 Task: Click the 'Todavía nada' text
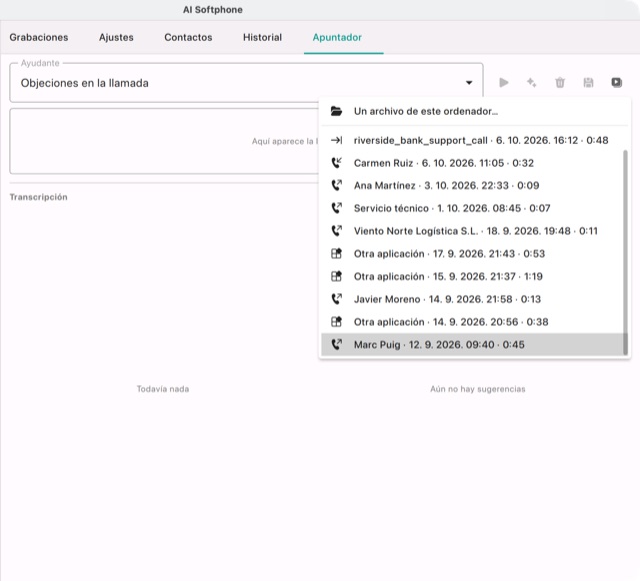(x=163, y=389)
